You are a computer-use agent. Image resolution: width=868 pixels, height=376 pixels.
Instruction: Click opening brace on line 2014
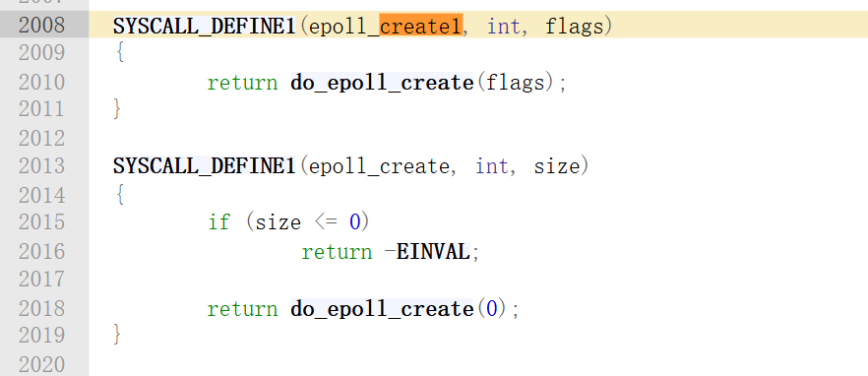click(x=120, y=195)
